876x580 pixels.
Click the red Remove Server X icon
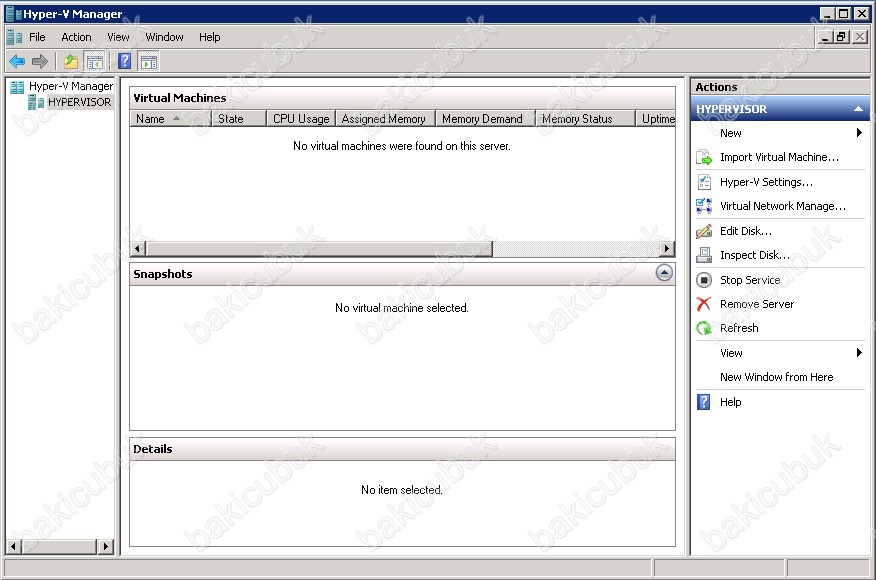(704, 304)
